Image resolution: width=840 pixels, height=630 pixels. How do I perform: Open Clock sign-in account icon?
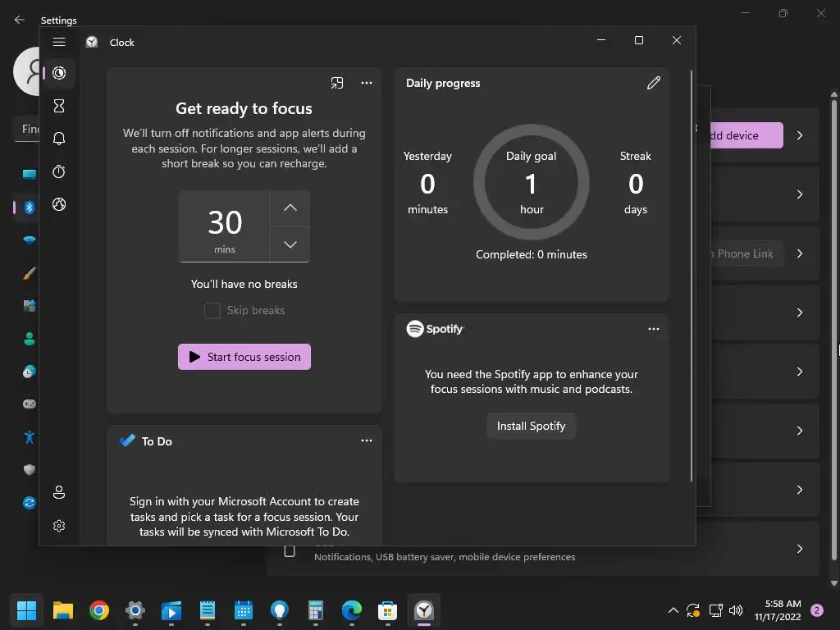pyautogui.click(x=59, y=492)
